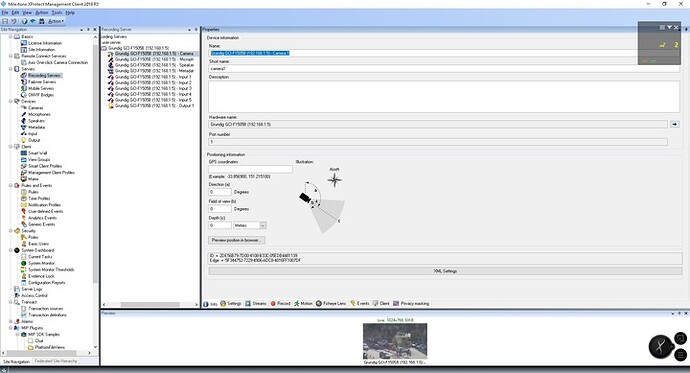Switch to the Motion tab
The width and height of the screenshot is (690, 373).
[303, 304]
